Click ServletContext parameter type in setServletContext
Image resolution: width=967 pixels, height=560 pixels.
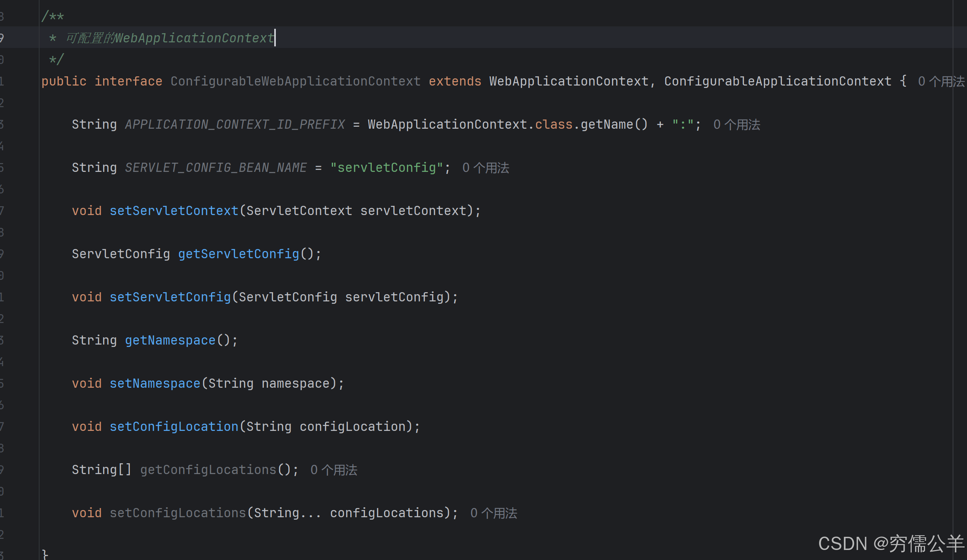coord(299,211)
